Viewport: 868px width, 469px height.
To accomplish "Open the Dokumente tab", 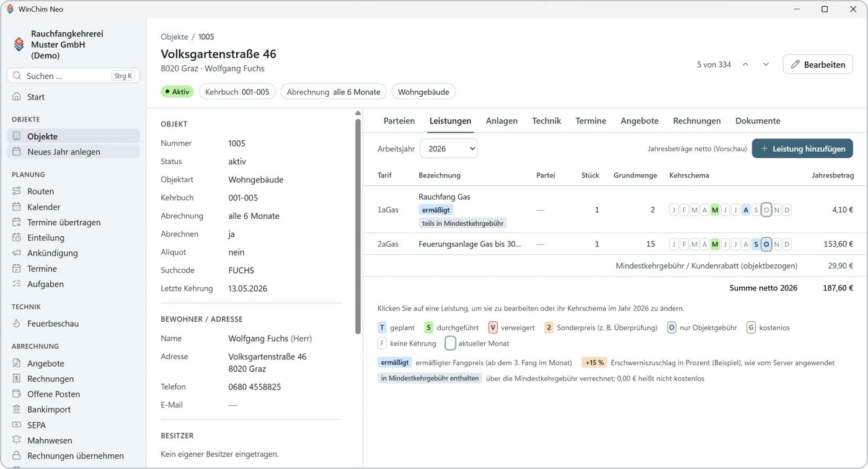I will 758,121.
